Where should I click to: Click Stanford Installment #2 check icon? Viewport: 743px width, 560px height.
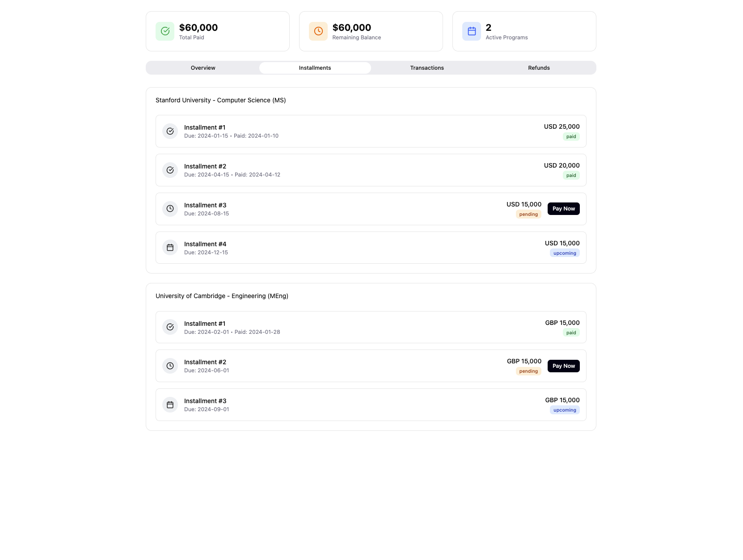point(170,170)
